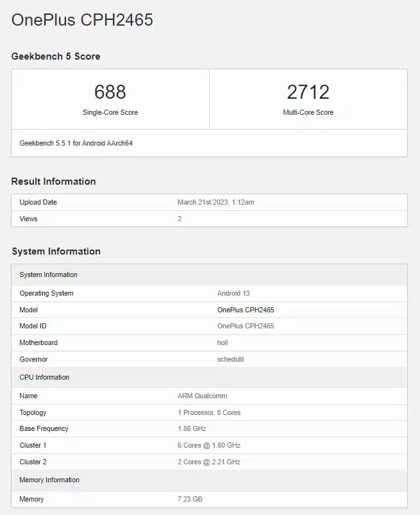Viewport: 420px width, 515px height.
Task: Click the 6 Cores @ 1.80 GHz value
Action: pos(209,445)
